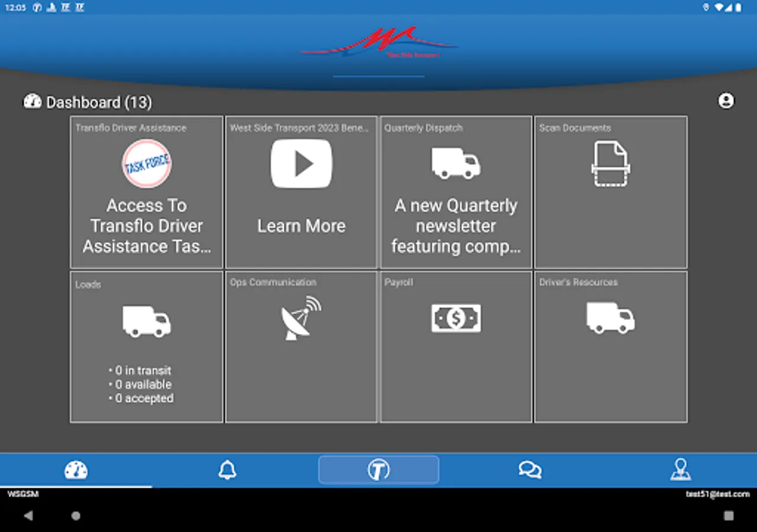This screenshot has height=532, width=757.
Task: Tap 'A new Quarterly newsletter' text
Action: click(456, 226)
